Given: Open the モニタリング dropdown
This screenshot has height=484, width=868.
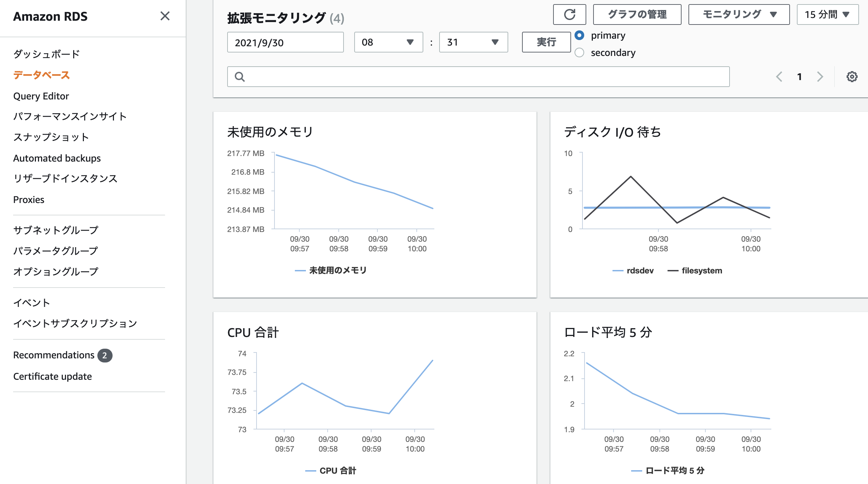Looking at the screenshot, I should [x=739, y=14].
